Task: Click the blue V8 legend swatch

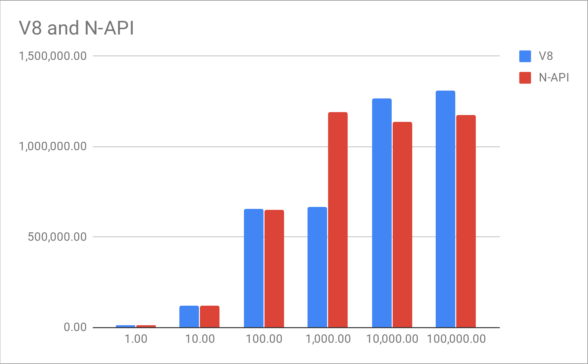Action: pos(525,56)
